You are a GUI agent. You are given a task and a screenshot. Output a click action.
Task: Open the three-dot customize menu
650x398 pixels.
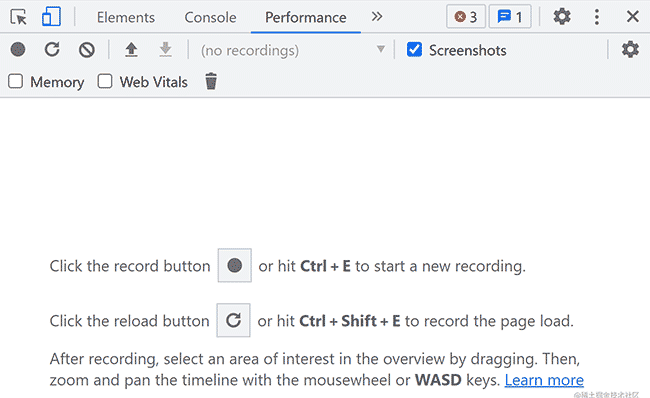coord(597,17)
